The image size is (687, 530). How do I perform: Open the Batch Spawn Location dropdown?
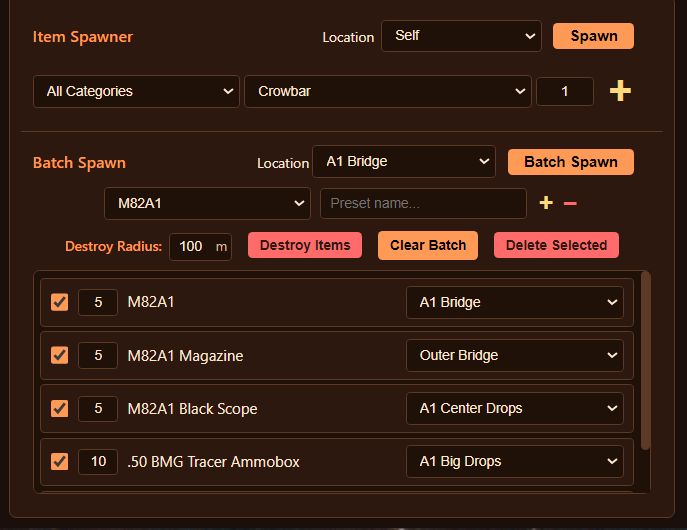click(x=404, y=162)
